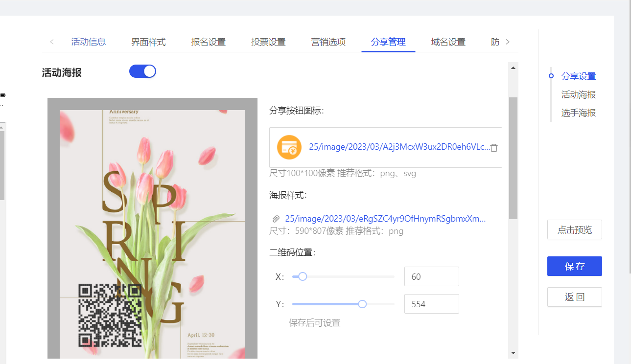Open the share icon image link A2j3McxW3ux2DR0eh6VLc

coord(399,147)
